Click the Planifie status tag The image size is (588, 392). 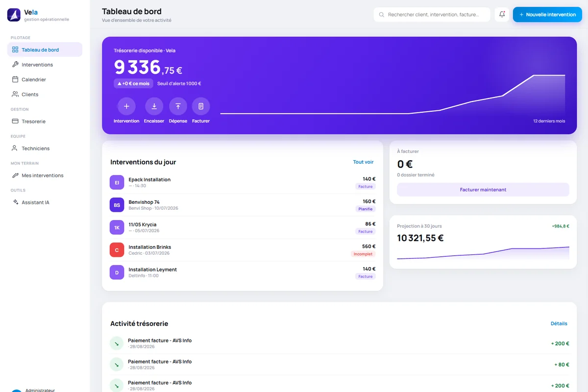pyautogui.click(x=366, y=209)
